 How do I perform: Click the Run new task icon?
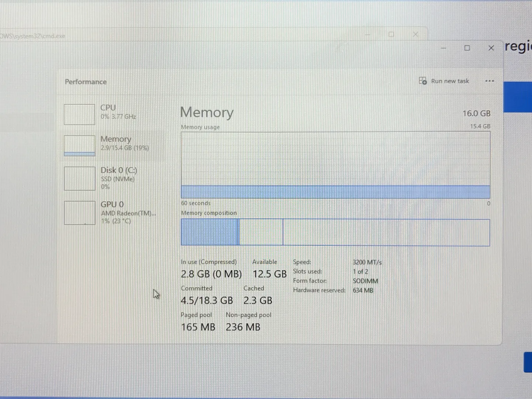tap(423, 81)
